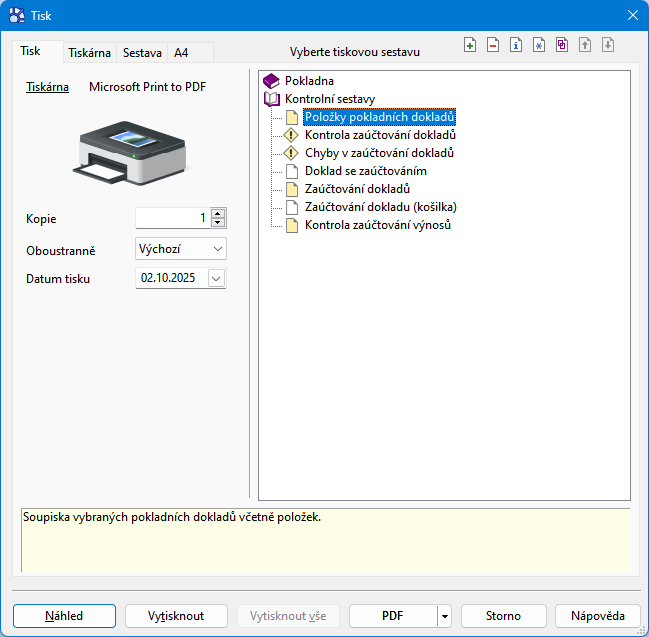Decrease Kopie count with down arrow
The image size is (649, 637).
coord(218,222)
